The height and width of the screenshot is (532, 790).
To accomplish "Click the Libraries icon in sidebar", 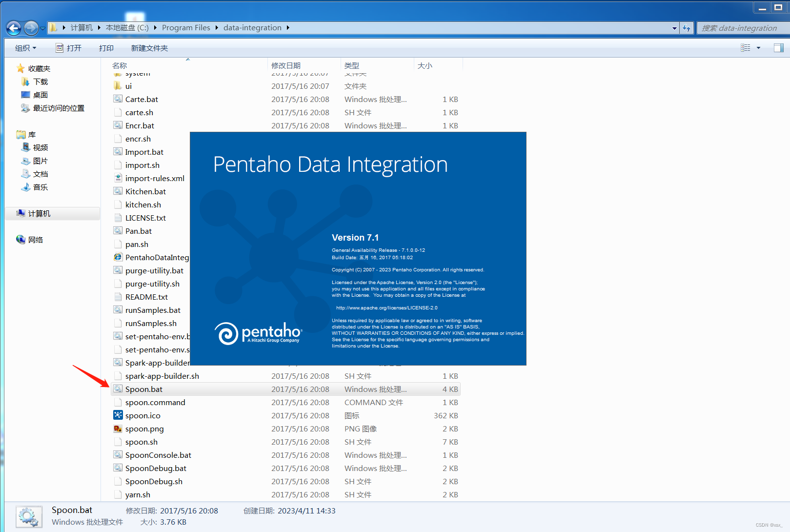I will [20, 134].
